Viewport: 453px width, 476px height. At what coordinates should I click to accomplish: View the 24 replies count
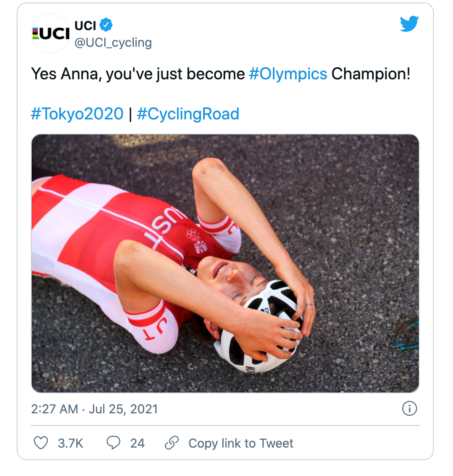[x=137, y=443]
